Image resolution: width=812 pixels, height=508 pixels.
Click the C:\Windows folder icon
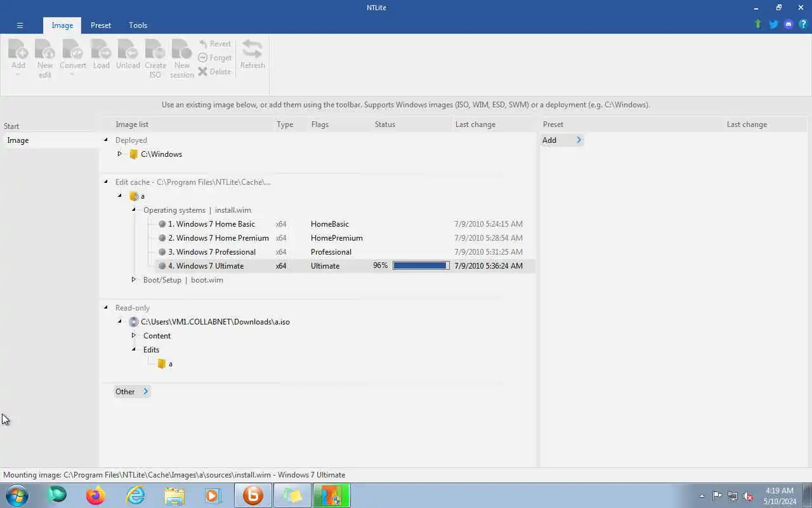pyautogui.click(x=134, y=154)
